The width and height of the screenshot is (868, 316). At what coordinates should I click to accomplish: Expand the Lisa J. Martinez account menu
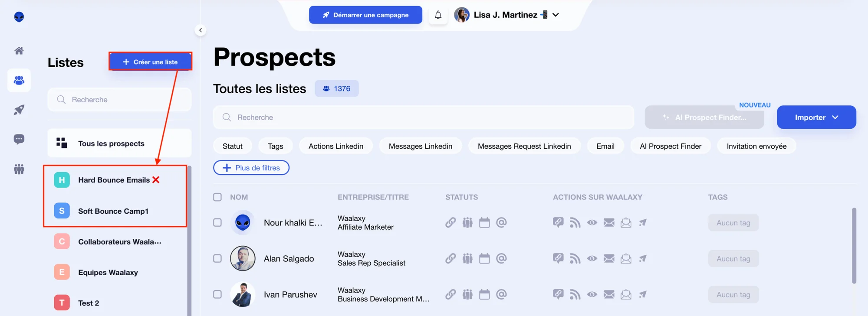pyautogui.click(x=556, y=15)
